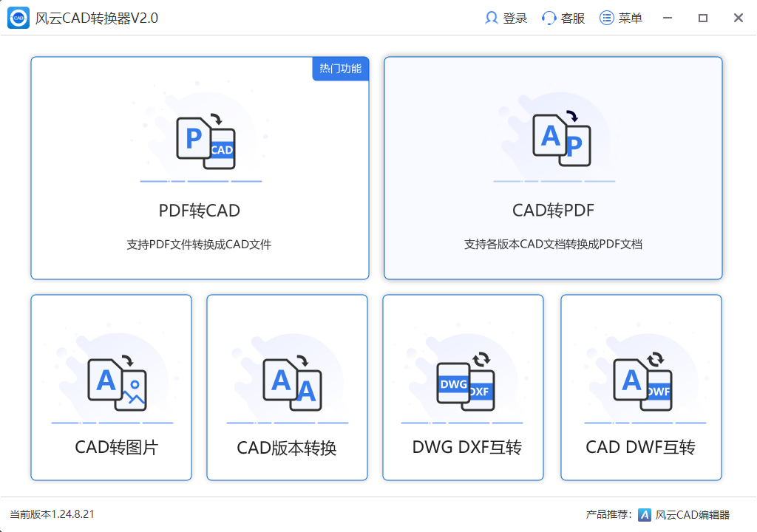
Task: Minimize the converter window
Action: tap(668, 18)
